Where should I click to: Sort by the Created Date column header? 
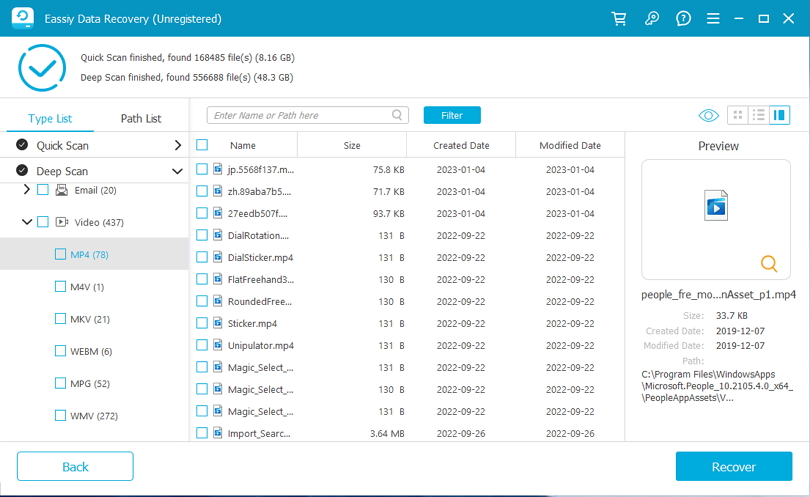pyautogui.click(x=461, y=145)
